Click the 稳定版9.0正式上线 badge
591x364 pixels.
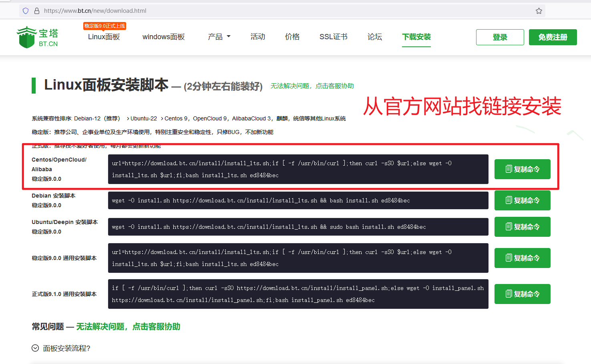click(105, 26)
